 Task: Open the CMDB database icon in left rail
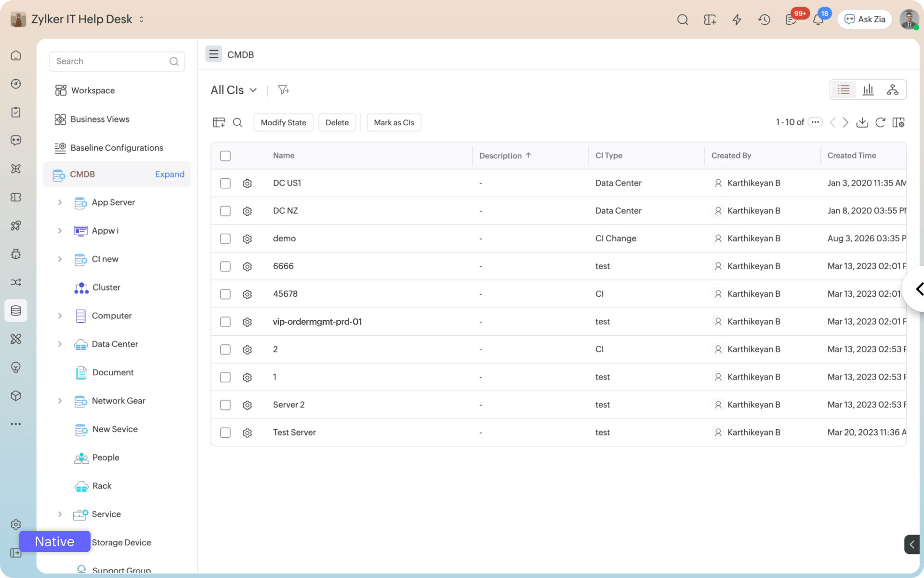coord(16,311)
